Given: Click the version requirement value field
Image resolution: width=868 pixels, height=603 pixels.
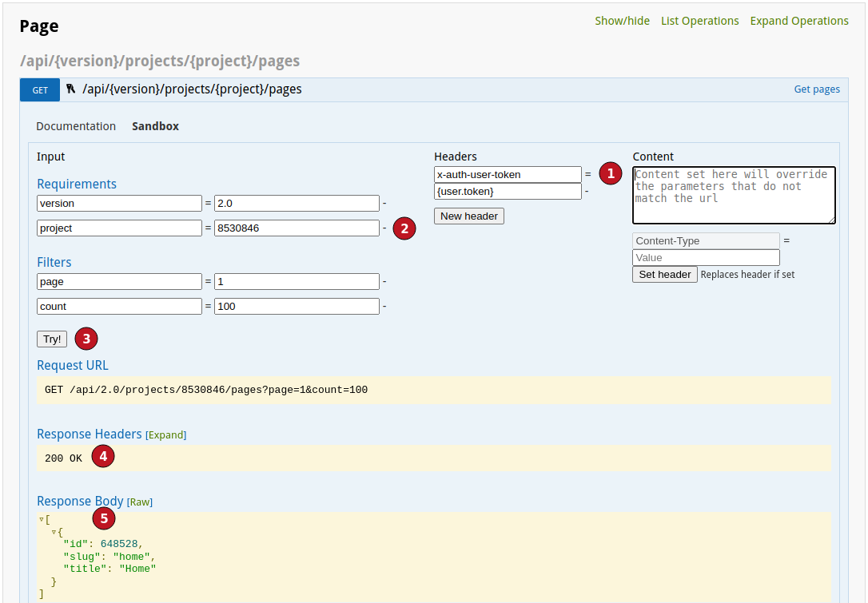Looking at the screenshot, I should pos(297,203).
